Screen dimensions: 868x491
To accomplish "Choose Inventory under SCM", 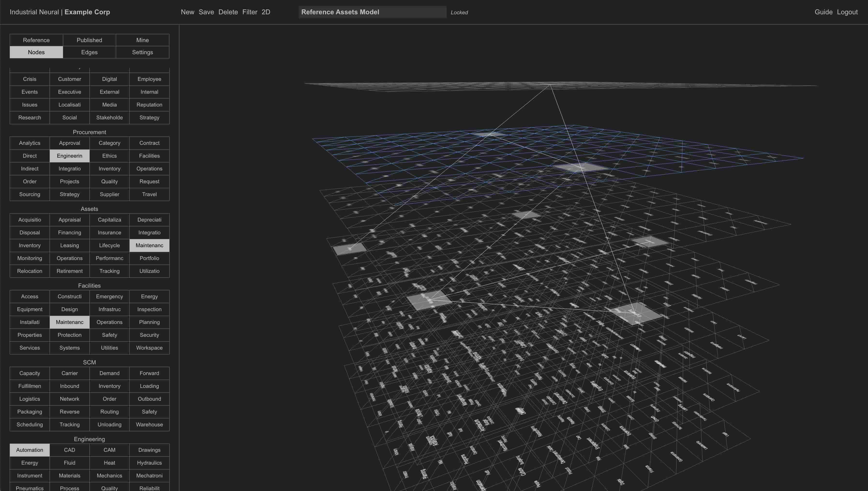I will pyautogui.click(x=110, y=386).
